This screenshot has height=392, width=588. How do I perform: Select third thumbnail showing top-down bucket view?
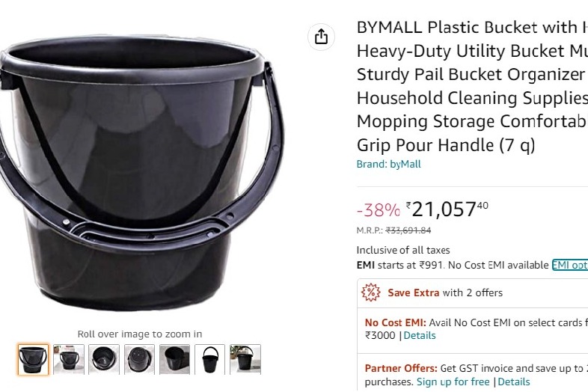pyautogui.click(x=104, y=359)
